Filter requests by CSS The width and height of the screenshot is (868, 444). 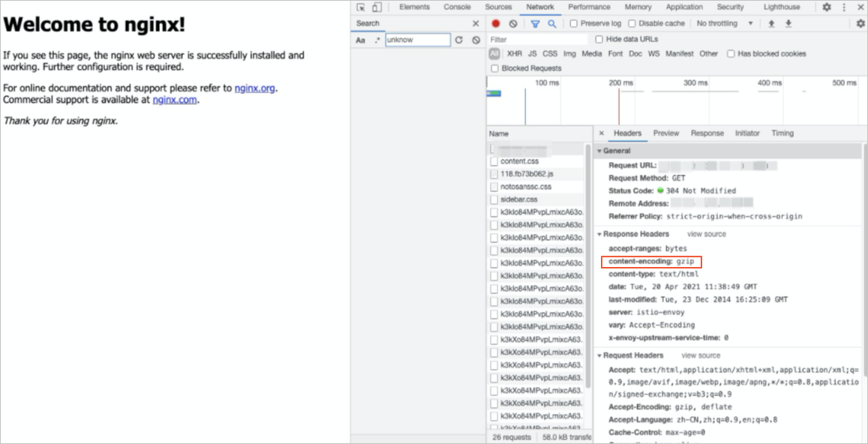(x=550, y=54)
